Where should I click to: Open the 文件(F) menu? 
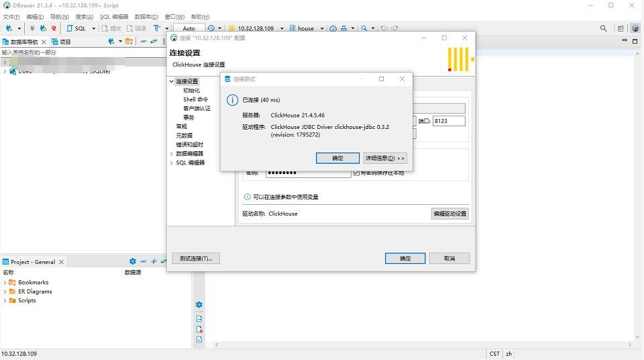(11, 17)
